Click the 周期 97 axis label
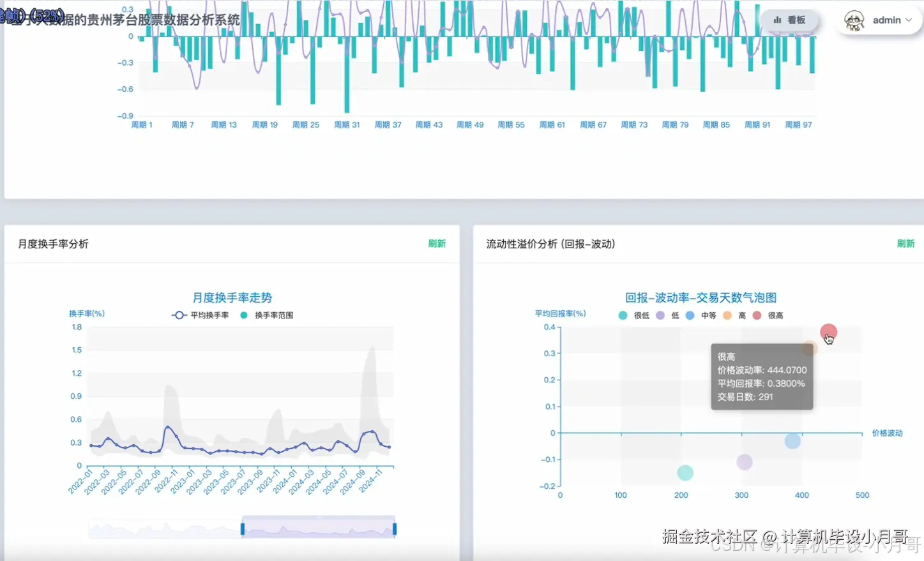 [x=798, y=125]
